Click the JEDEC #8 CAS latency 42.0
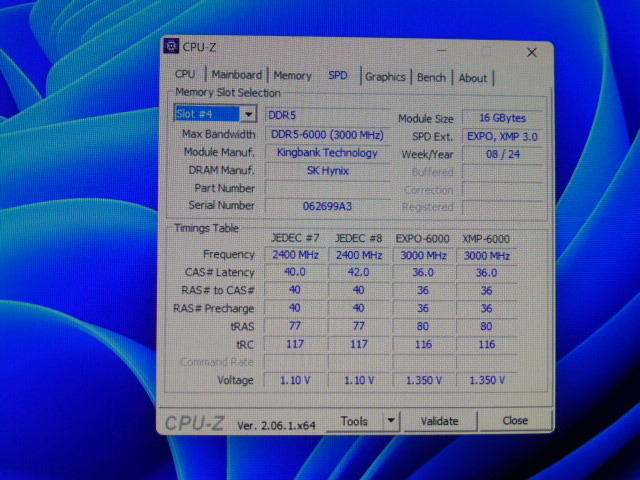640x480 pixels. click(x=359, y=272)
